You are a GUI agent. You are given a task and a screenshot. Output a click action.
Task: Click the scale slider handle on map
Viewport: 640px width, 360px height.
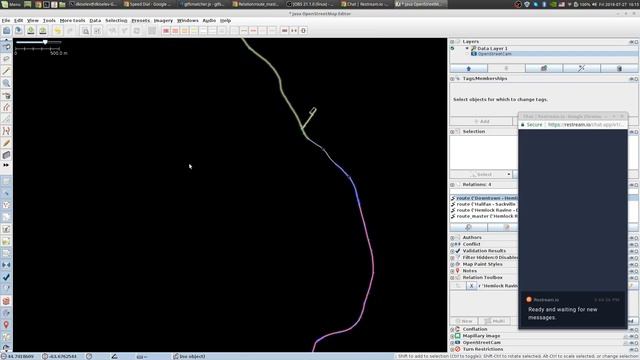(45, 42)
